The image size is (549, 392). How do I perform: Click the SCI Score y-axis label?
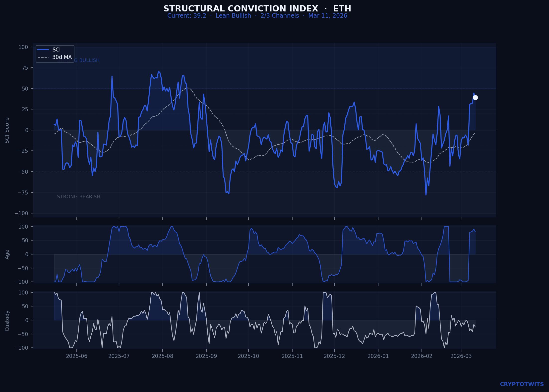click(x=7, y=130)
